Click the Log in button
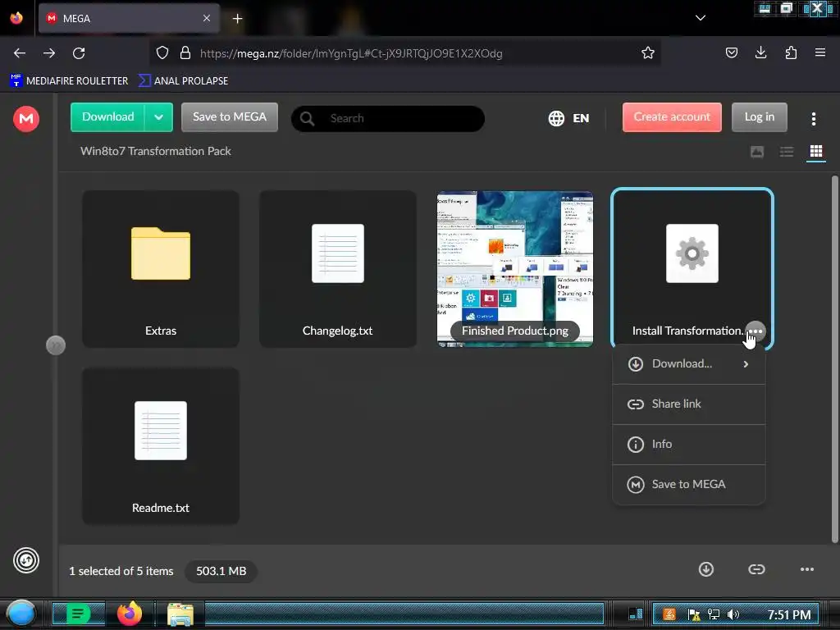This screenshot has height=630, width=840. [759, 116]
